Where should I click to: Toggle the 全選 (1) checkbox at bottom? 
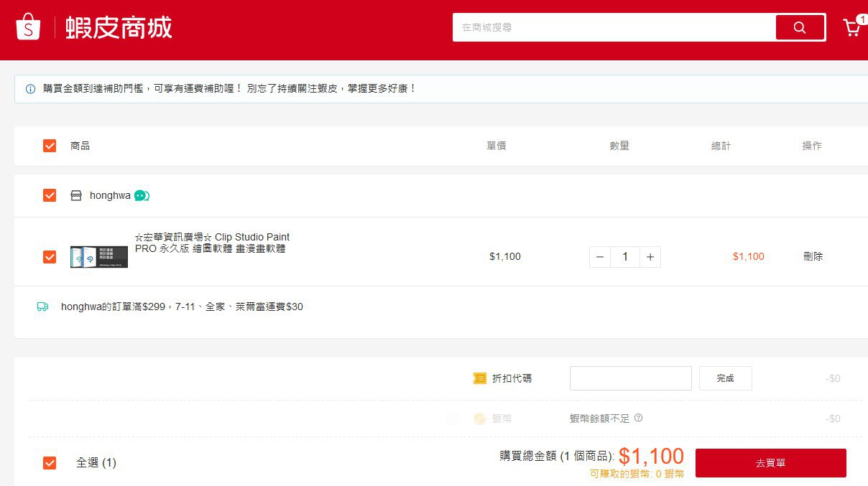pos(50,463)
